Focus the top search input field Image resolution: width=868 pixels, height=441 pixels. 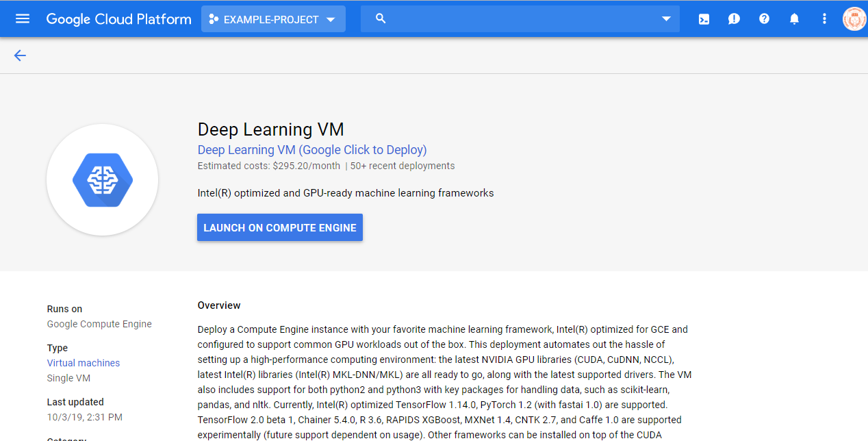pos(520,19)
